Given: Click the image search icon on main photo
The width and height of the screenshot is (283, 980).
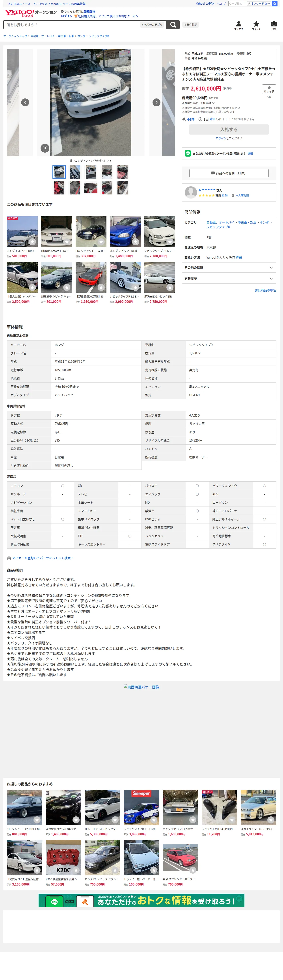Looking at the screenshot, I should [45, 148].
